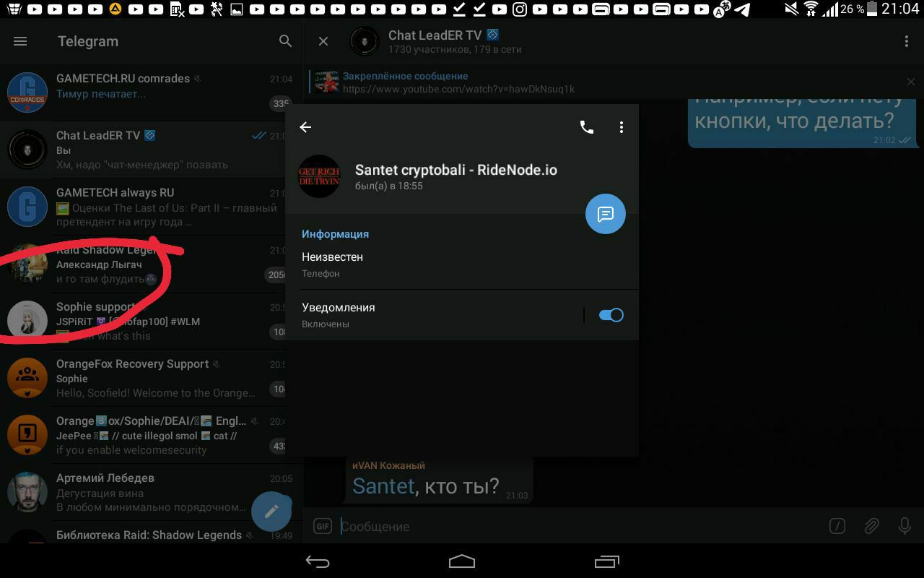Viewport: 924px width, 578px height.
Task: Dismiss the pinned message banner
Action: (x=911, y=82)
